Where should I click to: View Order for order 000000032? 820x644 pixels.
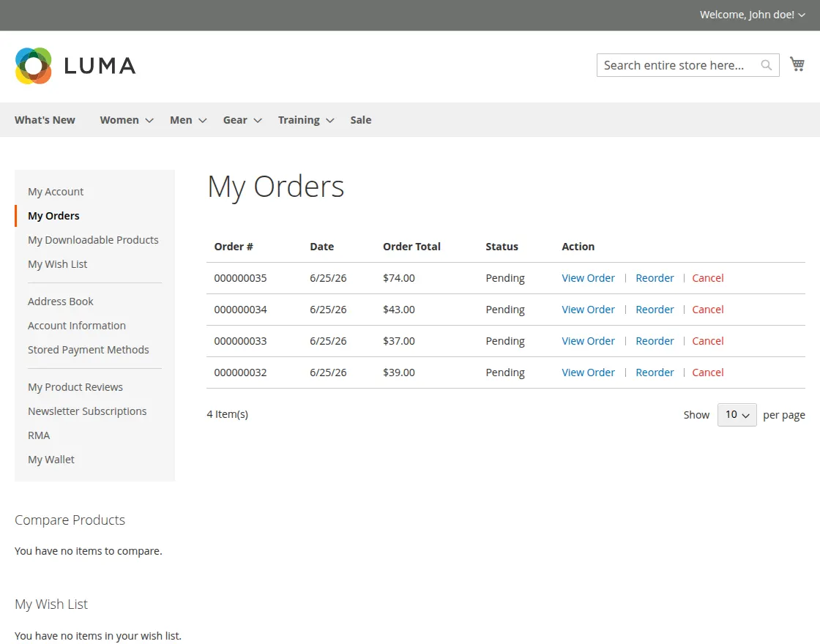click(x=589, y=372)
